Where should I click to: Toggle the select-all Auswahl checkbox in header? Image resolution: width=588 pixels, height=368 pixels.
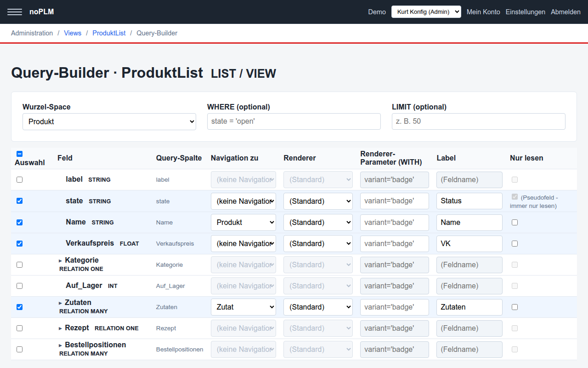pyautogui.click(x=19, y=154)
